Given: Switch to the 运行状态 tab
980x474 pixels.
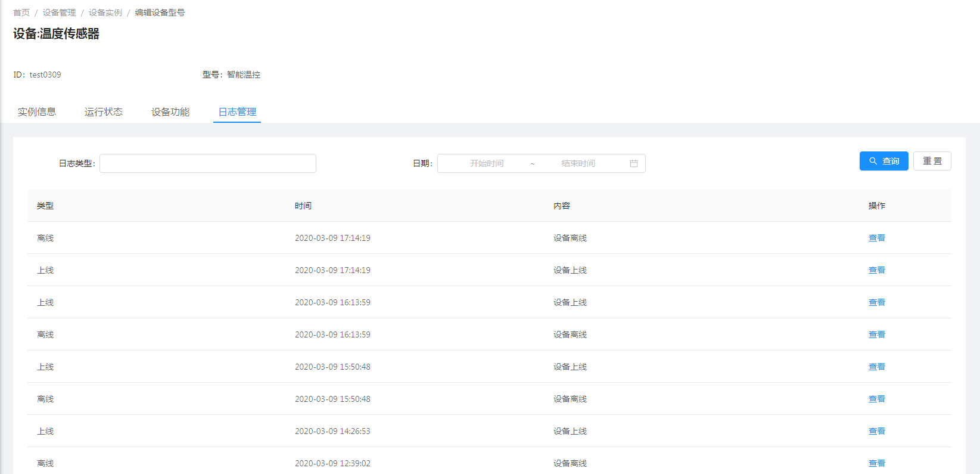Looking at the screenshot, I should click(104, 112).
